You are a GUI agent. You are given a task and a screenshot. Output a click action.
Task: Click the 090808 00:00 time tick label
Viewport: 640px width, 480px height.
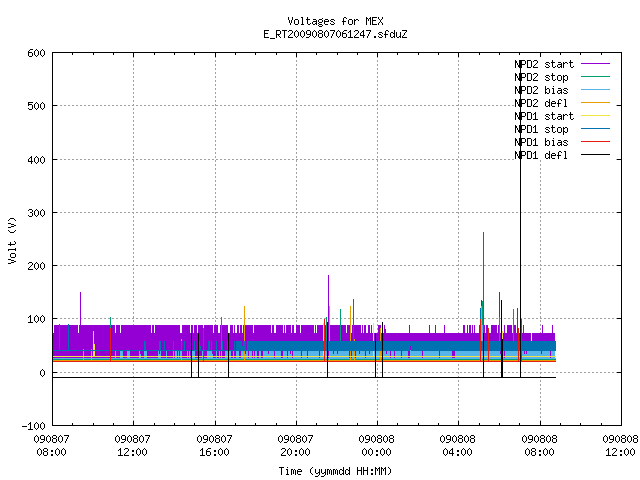pos(376,446)
